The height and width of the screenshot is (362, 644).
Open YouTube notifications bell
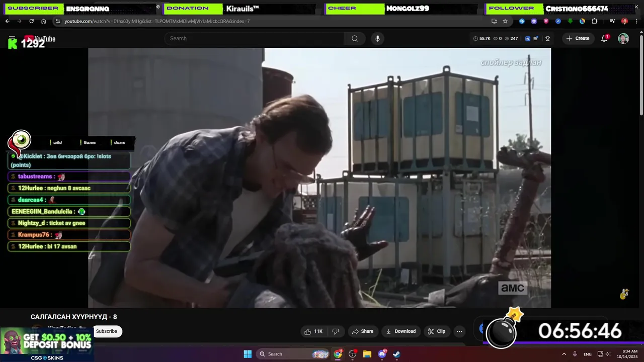(605, 38)
